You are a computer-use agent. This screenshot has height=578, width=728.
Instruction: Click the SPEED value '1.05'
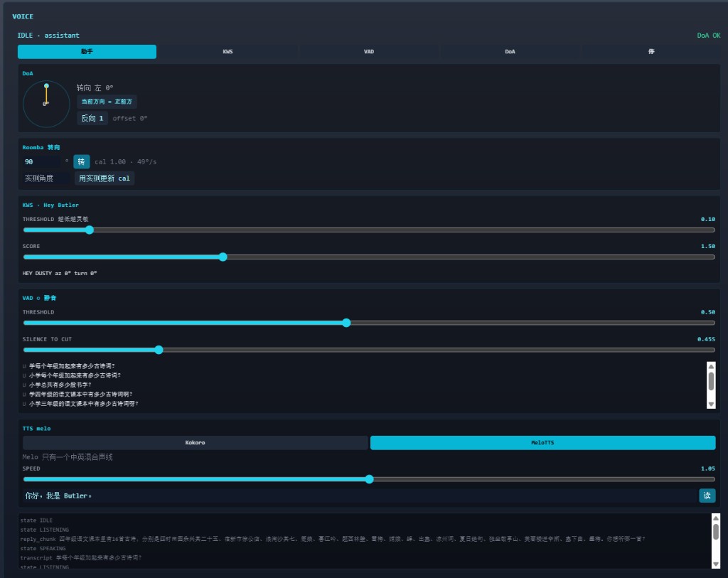(708, 469)
